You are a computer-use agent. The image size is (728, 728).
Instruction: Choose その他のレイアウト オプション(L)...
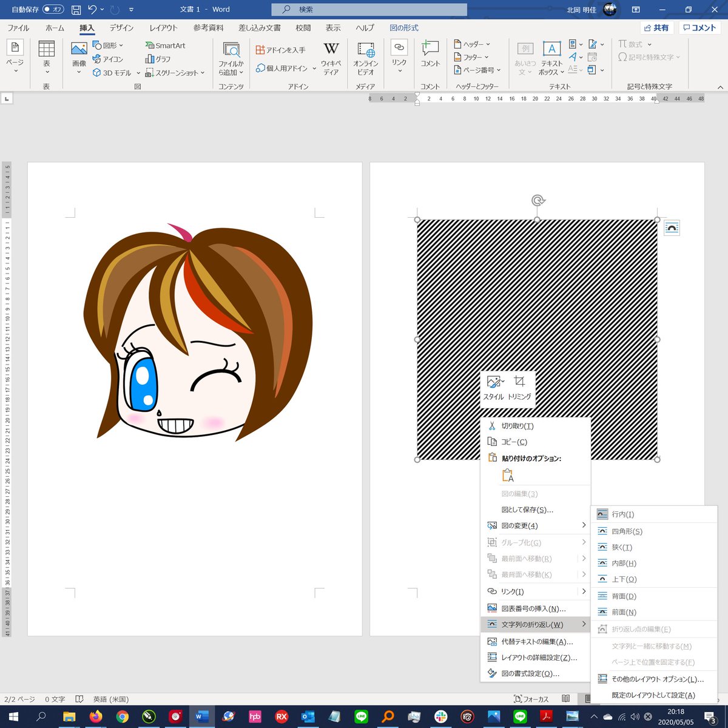pos(654,679)
